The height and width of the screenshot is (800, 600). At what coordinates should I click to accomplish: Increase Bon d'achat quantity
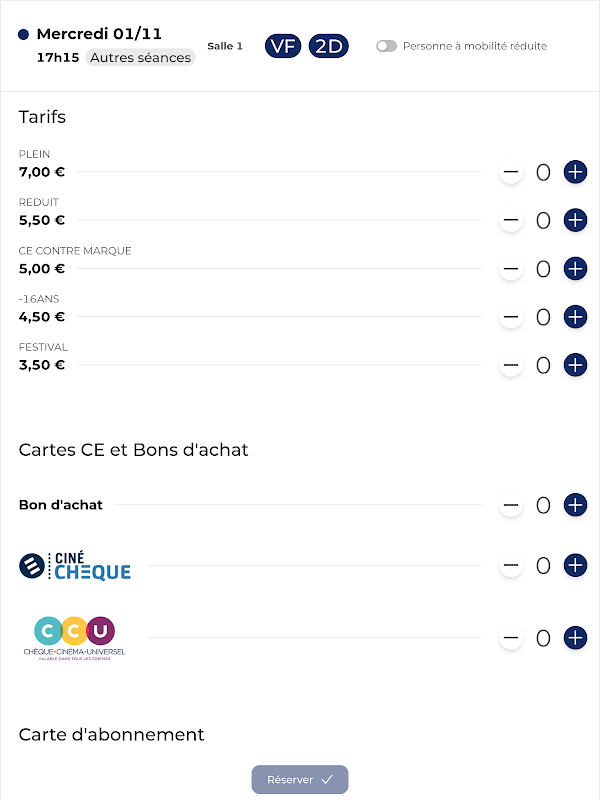click(x=575, y=505)
